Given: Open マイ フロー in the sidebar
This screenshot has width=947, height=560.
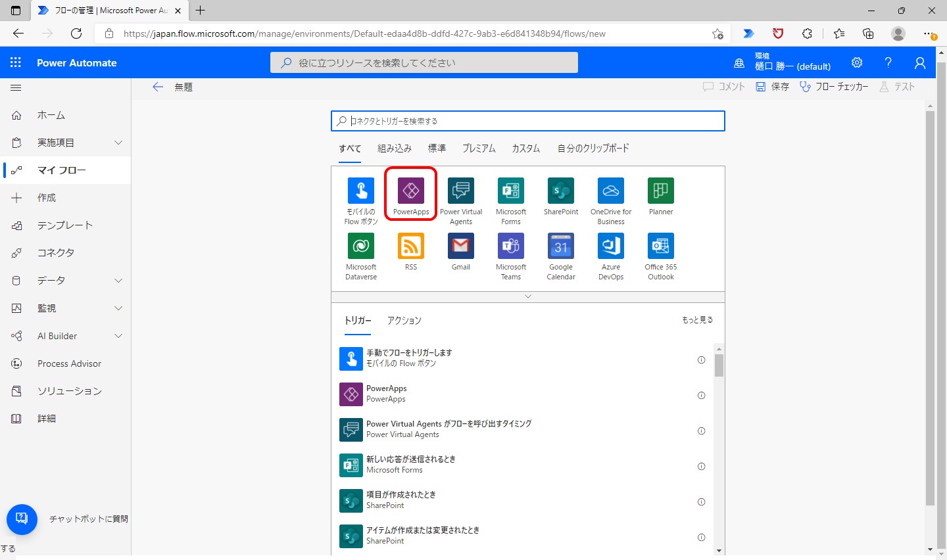Looking at the screenshot, I should (66, 170).
